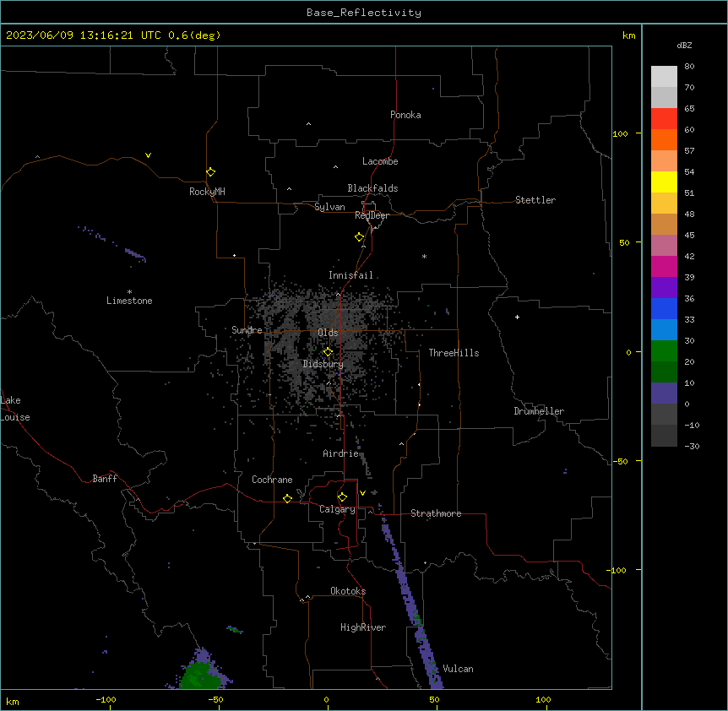Image resolution: width=728 pixels, height=711 pixels.
Task: Click the yellow marker west of Calgary
Action: 287,498
